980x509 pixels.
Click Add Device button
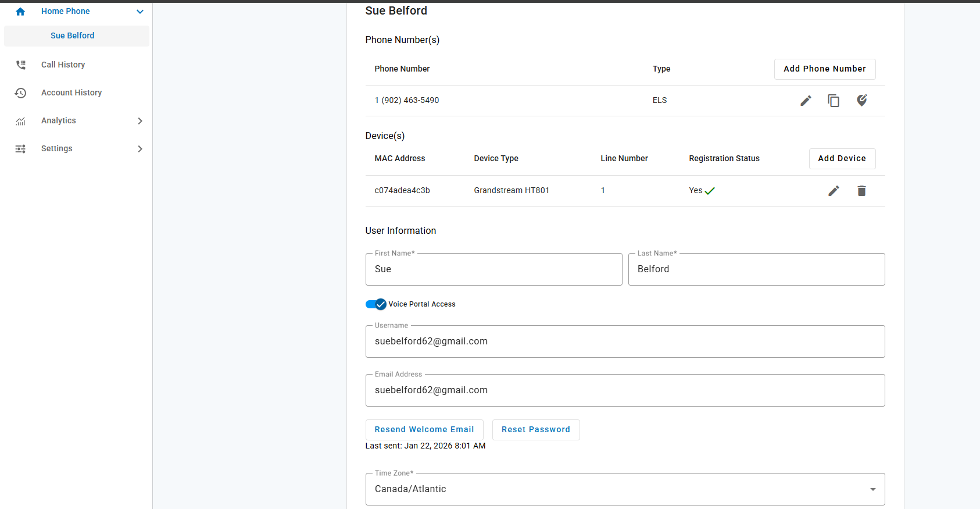pos(842,158)
